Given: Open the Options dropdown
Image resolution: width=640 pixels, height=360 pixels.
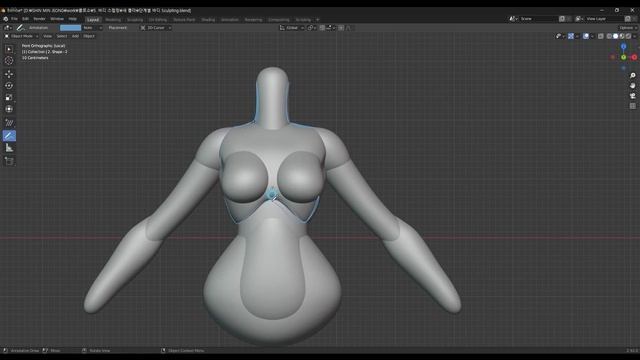Looking at the screenshot, I should click(627, 28).
